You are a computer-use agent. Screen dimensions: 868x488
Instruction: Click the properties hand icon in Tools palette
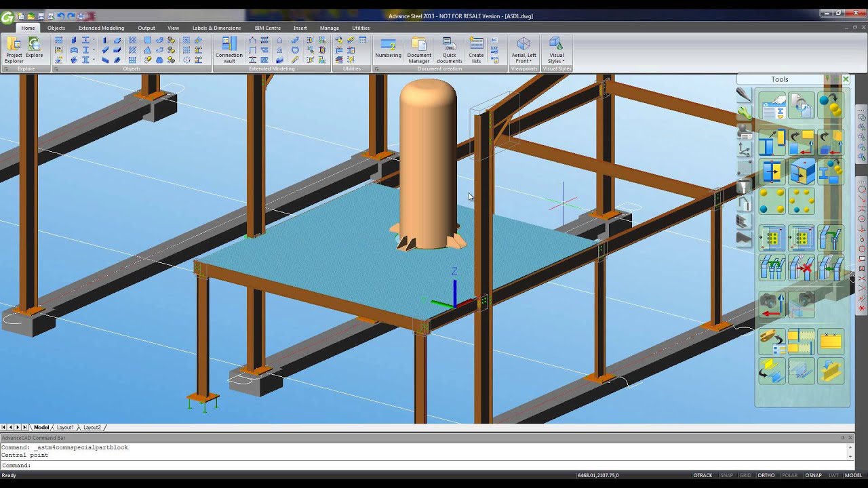[772, 106]
